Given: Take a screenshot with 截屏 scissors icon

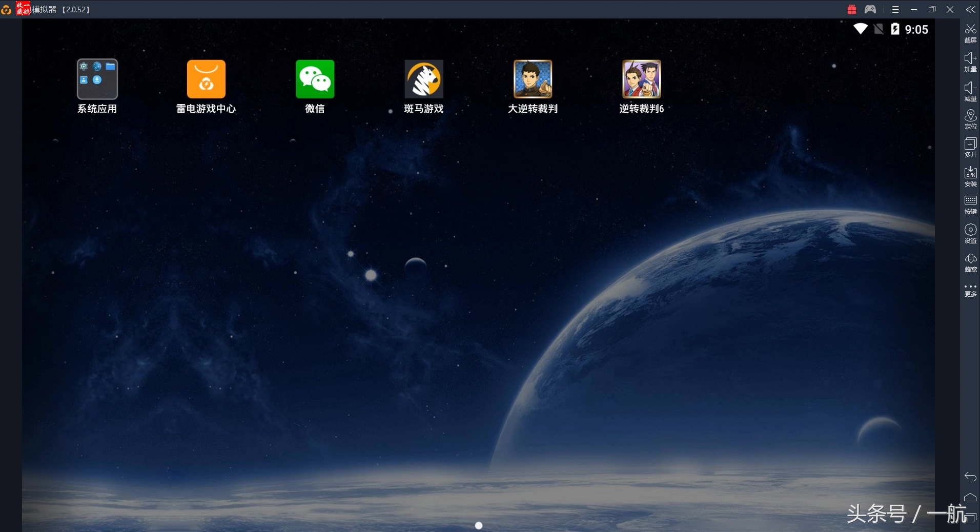Looking at the screenshot, I should (970, 33).
